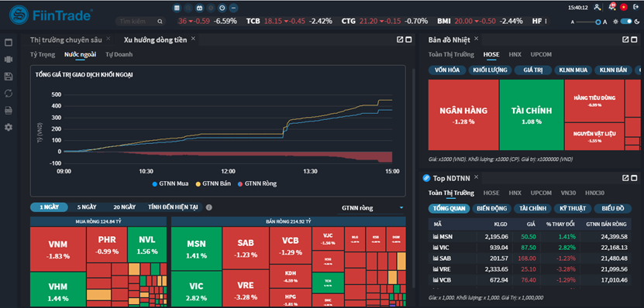This screenshot has height=308, width=644.
Task: Click the chart icon next to MSN row
Action: (x=436, y=237)
